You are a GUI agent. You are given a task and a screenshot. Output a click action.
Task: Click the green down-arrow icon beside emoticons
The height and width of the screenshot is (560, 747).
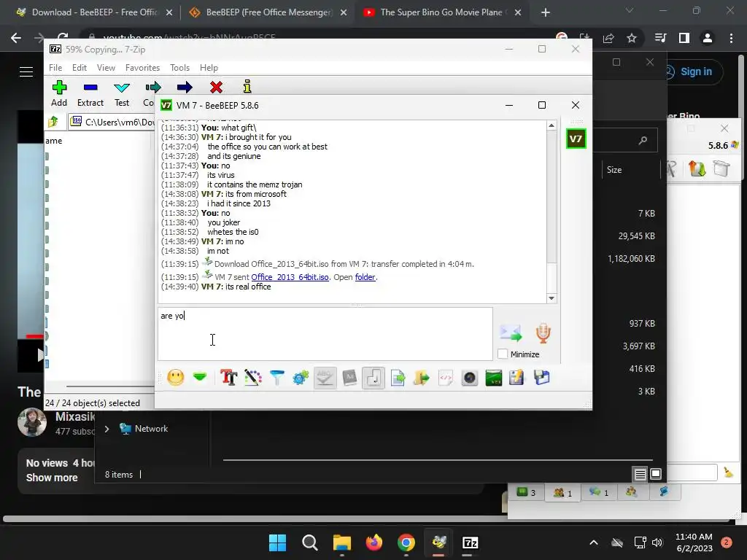[x=200, y=378]
